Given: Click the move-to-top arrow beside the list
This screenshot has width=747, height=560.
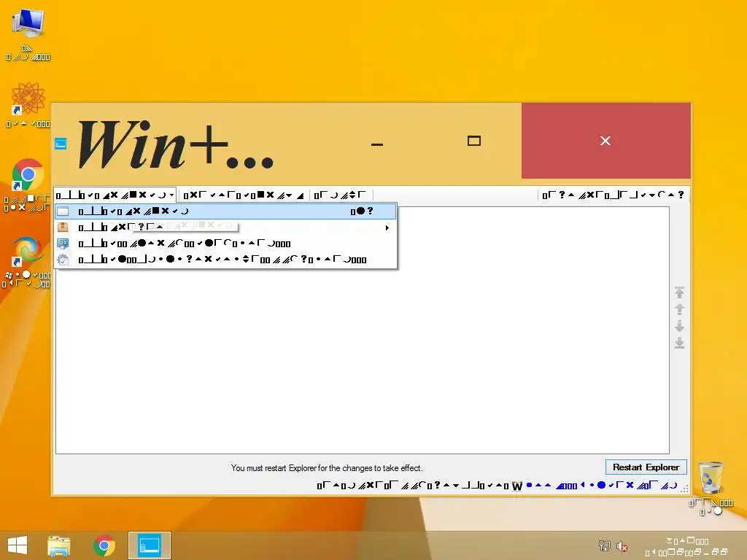Looking at the screenshot, I should 679,292.
